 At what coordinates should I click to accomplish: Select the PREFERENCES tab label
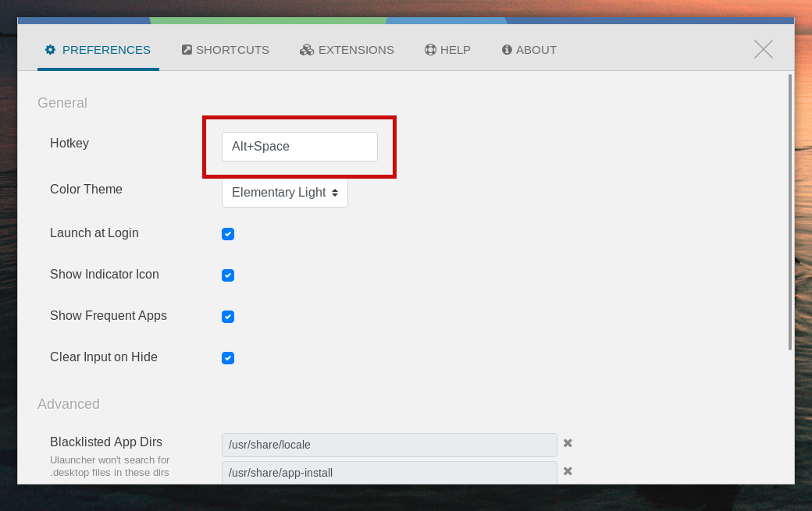pyautogui.click(x=106, y=50)
